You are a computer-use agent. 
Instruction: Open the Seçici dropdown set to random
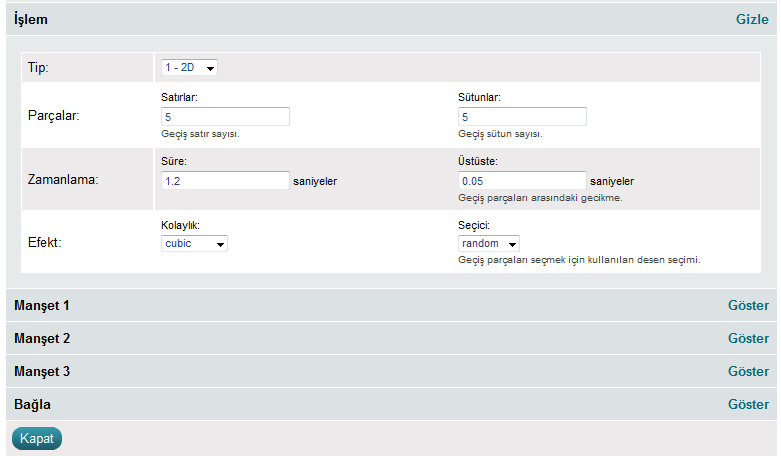(488, 243)
